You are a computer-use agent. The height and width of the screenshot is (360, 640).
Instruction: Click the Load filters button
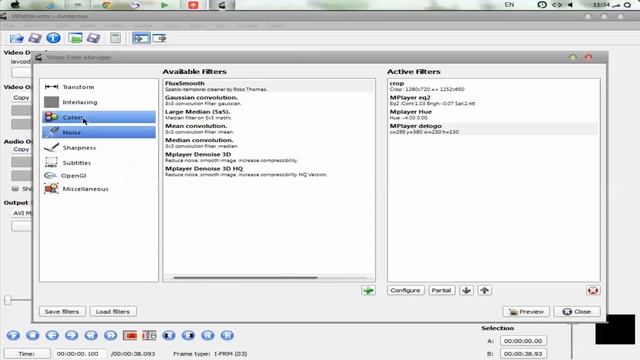click(x=113, y=311)
